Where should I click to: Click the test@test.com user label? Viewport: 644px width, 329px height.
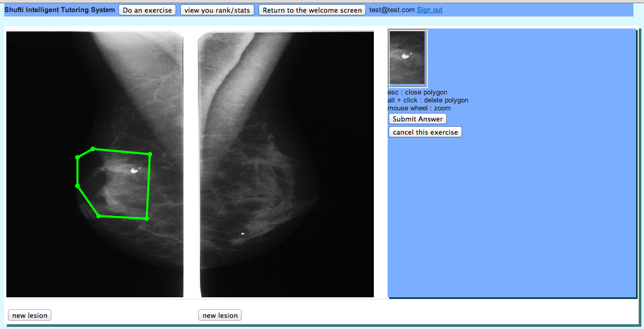[392, 10]
